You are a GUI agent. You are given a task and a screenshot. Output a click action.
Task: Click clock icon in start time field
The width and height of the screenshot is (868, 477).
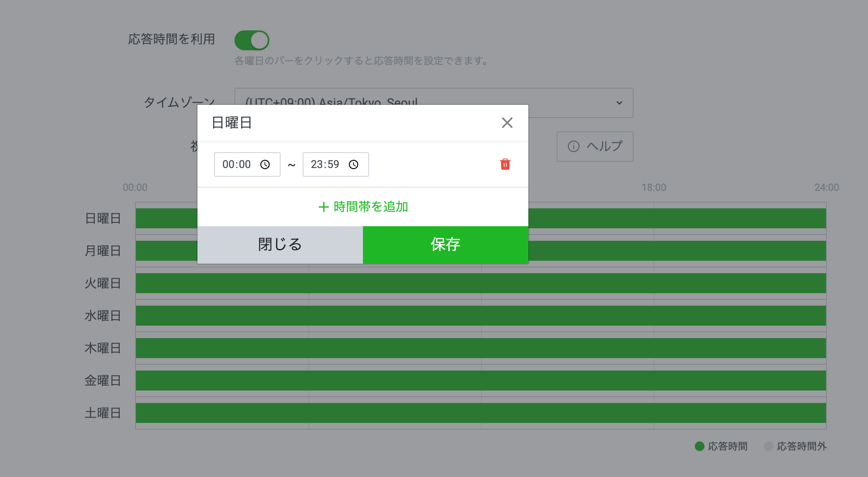(x=265, y=165)
